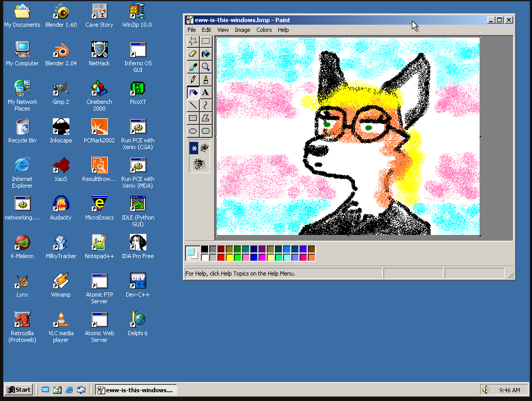The width and height of the screenshot is (532, 401).
Task: Open the Edit menu
Action: (206, 30)
